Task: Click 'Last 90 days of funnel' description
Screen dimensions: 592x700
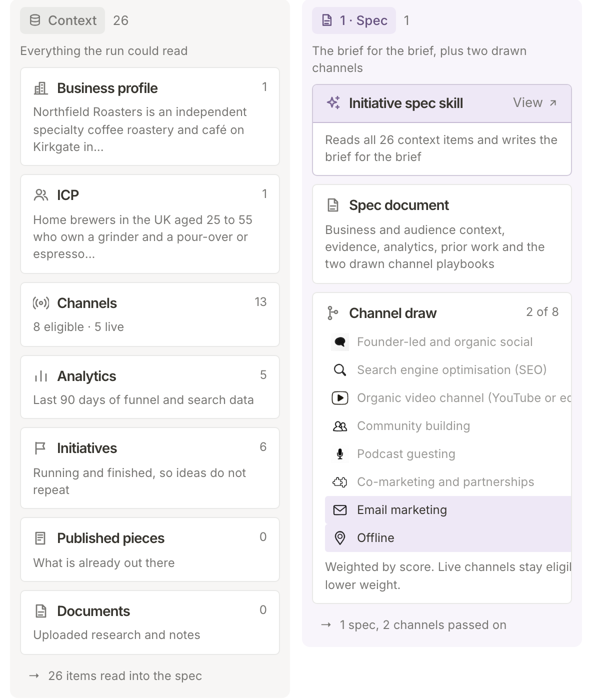Action: [143, 400]
